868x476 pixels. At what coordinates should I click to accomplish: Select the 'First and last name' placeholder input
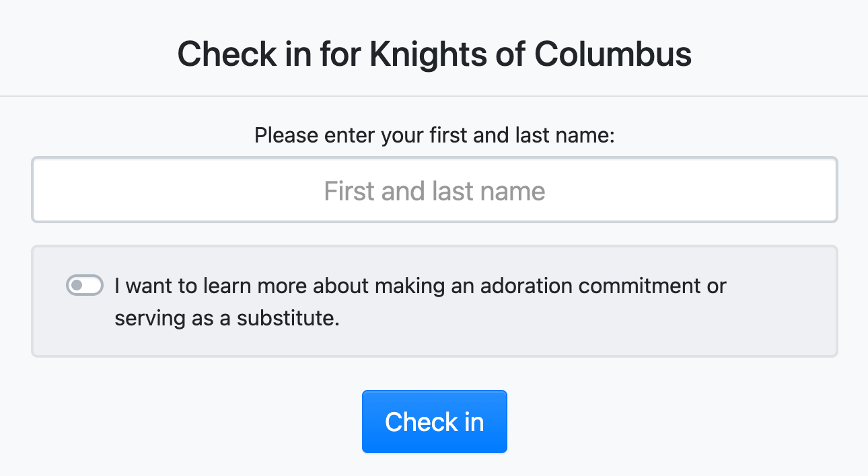[434, 190]
